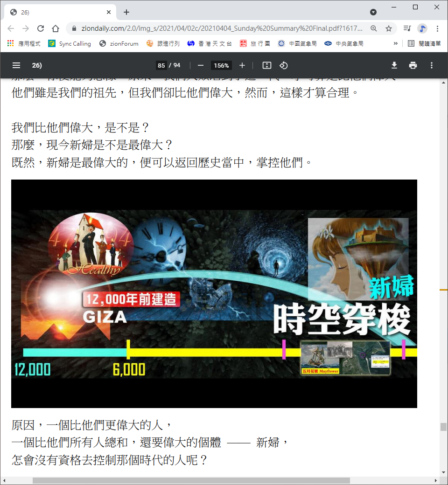Close the '26)' browser tab

pos(109,12)
